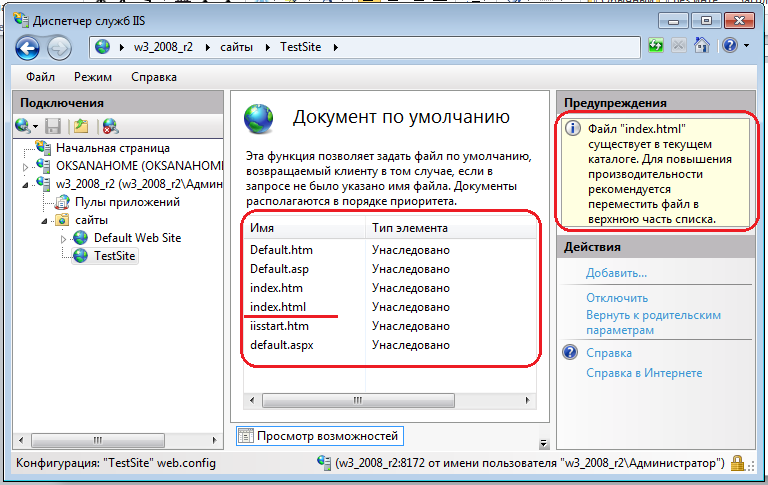
Task: Select the сайты folder in tree
Action: (91, 220)
